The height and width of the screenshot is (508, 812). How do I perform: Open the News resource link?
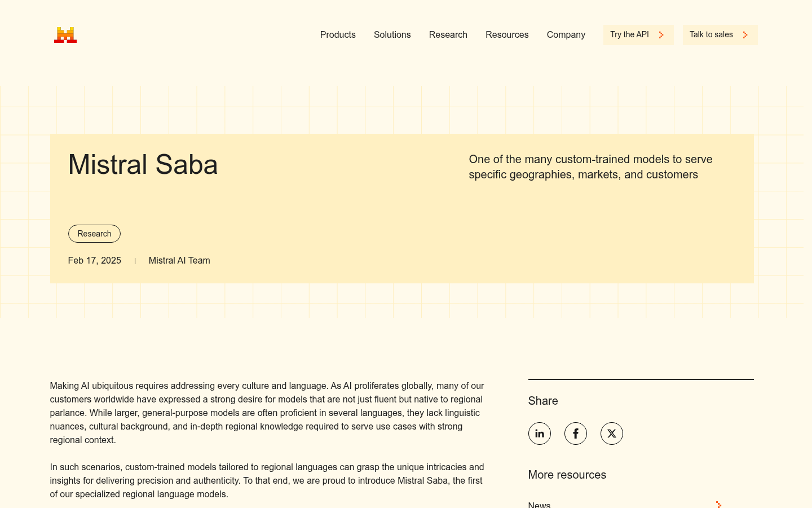pyautogui.click(x=539, y=505)
